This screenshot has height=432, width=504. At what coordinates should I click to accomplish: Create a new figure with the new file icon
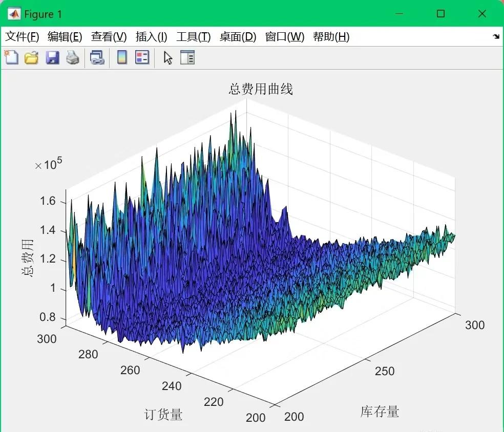point(11,57)
